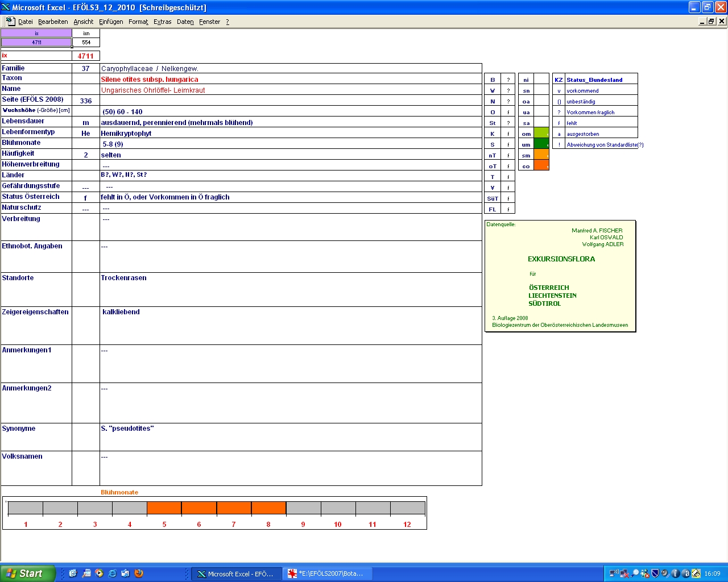Click the grey month 1 bar in Blühmonate chart
This screenshot has width=728, height=582.
click(26, 508)
